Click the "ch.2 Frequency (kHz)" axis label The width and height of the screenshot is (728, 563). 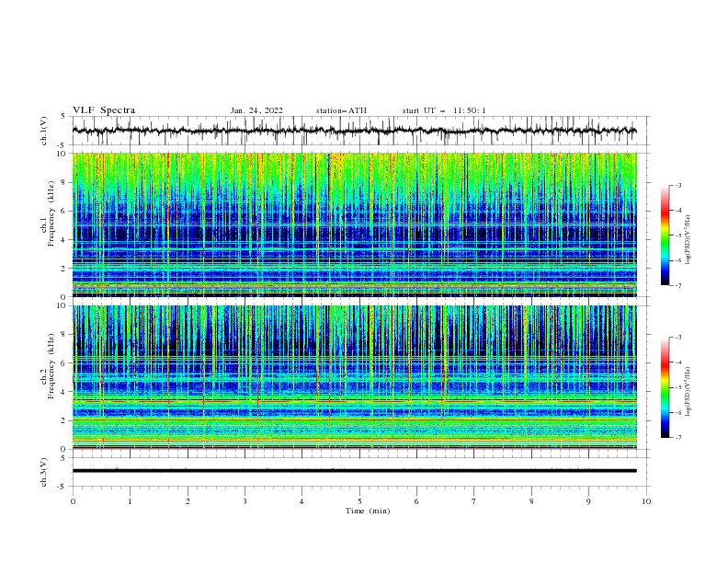coord(48,366)
